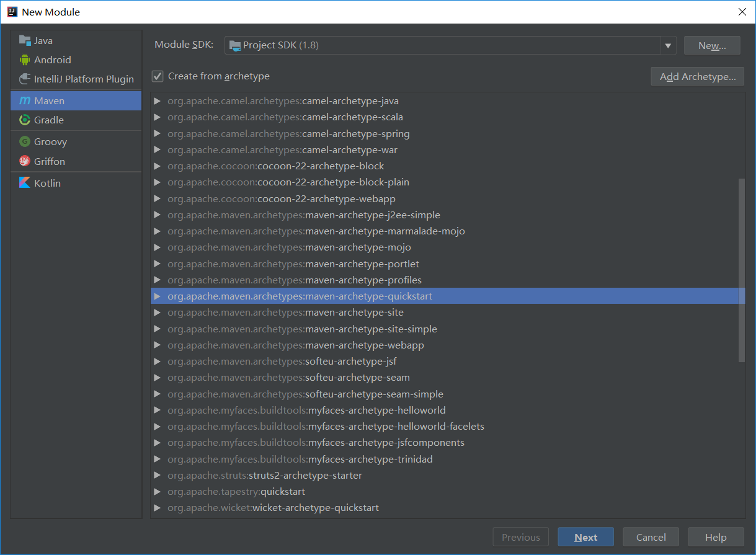The height and width of the screenshot is (555, 756).
Task: Click the IntelliJ logo in title bar
Action: 12,12
